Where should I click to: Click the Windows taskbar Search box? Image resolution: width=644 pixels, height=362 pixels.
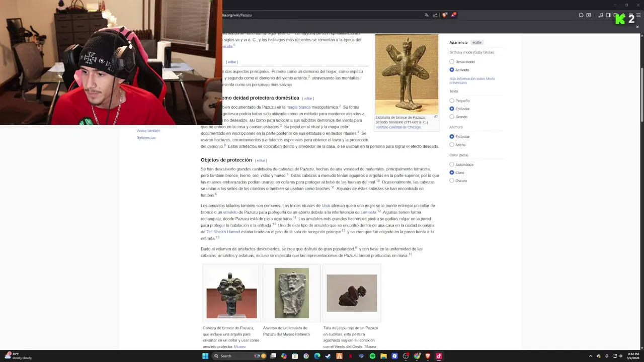pyautogui.click(x=240, y=356)
